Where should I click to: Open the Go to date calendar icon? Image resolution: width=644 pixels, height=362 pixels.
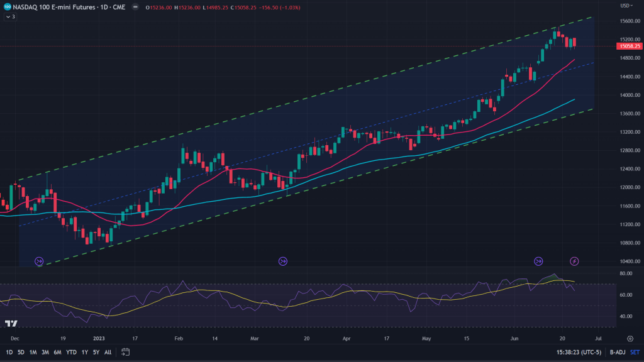point(125,352)
